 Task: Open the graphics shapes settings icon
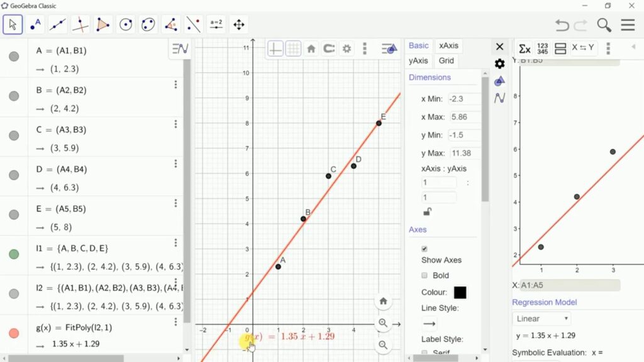click(499, 81)
